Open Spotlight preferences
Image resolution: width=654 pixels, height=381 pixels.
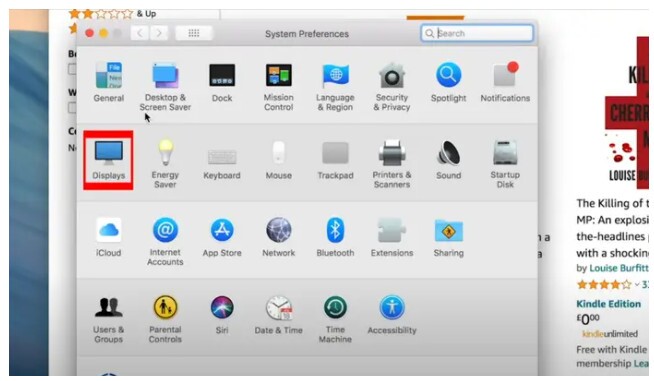pyautogui.click(x=448, y=82)
